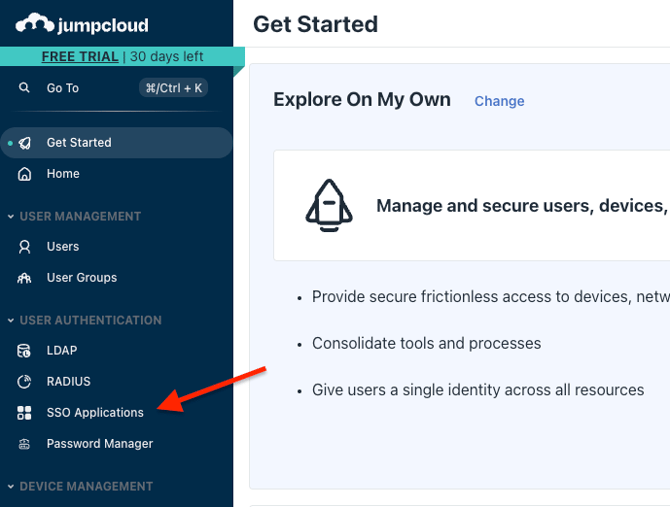
Task: Click the large rocket illustration
Action: point(329,205)
